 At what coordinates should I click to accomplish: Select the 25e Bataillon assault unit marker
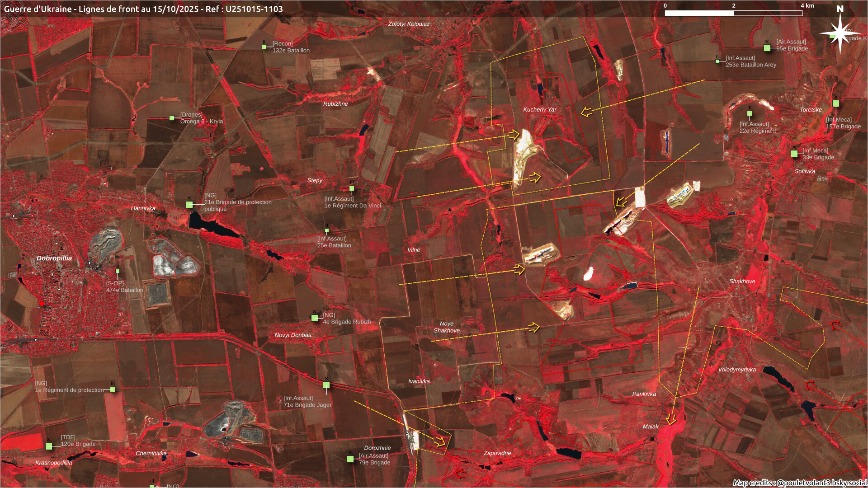click(x=327, y=231)
